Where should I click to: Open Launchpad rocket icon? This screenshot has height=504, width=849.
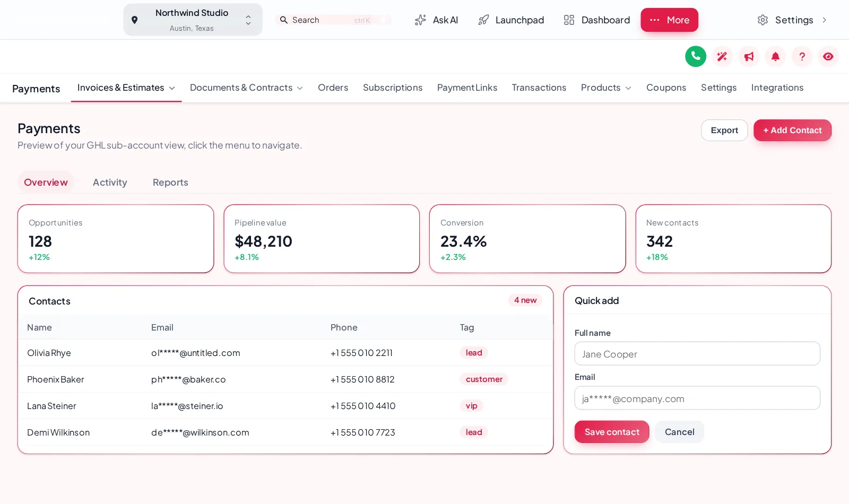pyautogui.click(x=483, y=20)
